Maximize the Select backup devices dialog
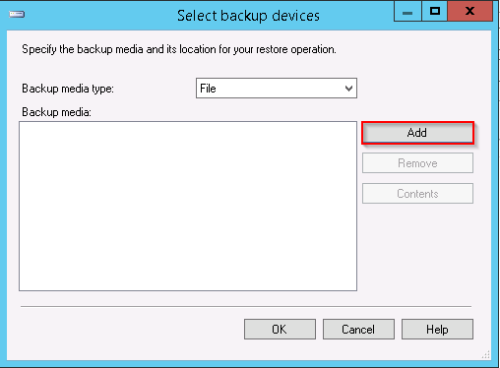The width and height of the screenshot is (500, 368). (434, 12)
